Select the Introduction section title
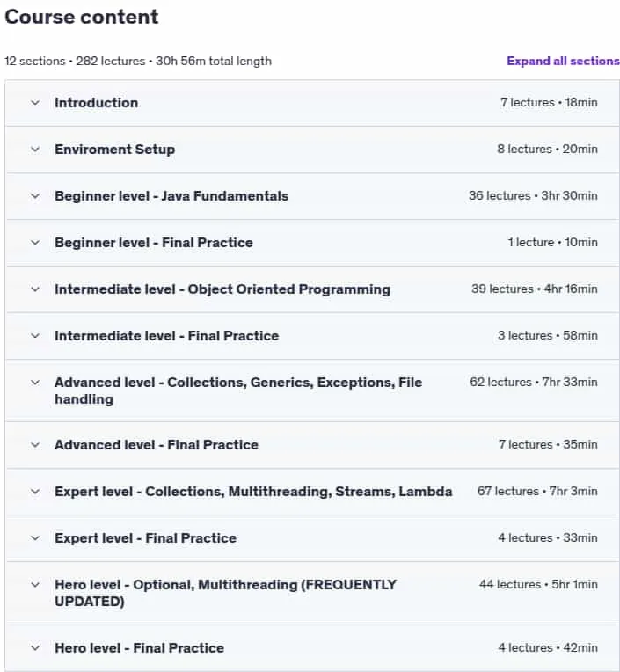The image size is (620, 672). pos(97,103)
